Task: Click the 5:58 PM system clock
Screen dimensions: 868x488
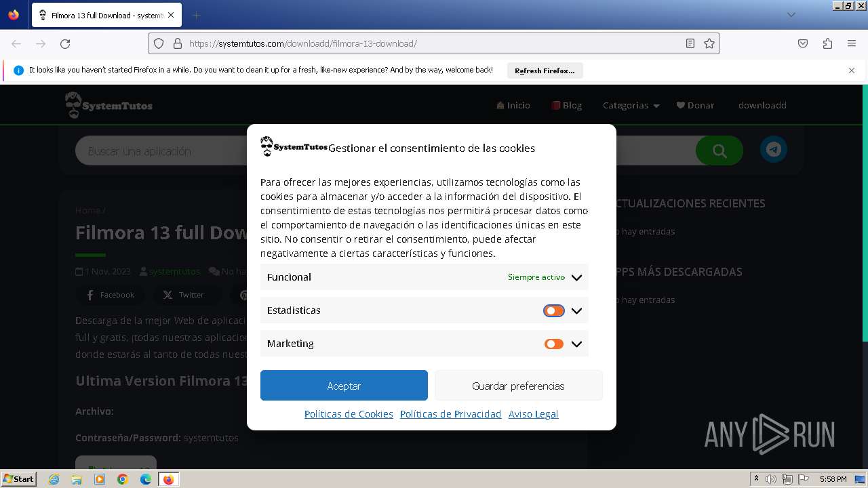Action: 833,479
